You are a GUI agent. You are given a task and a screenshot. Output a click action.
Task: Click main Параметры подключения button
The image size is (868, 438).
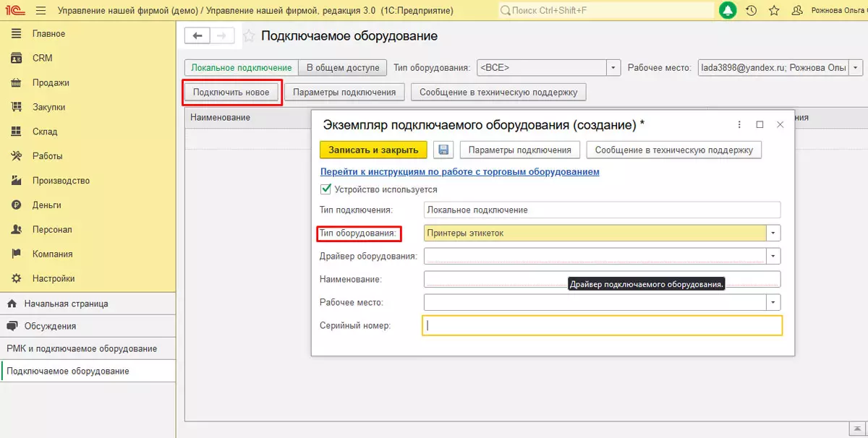coord(344,92)
